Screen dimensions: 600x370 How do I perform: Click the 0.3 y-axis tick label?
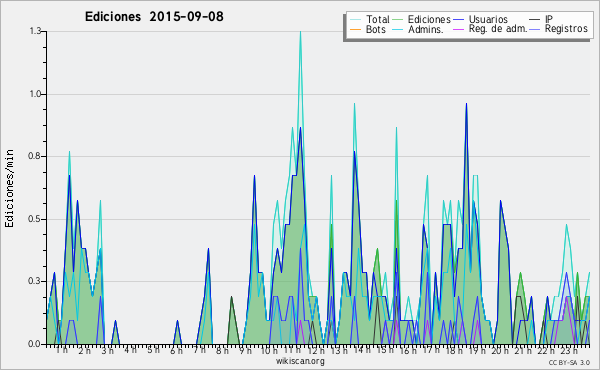(35, 281)
